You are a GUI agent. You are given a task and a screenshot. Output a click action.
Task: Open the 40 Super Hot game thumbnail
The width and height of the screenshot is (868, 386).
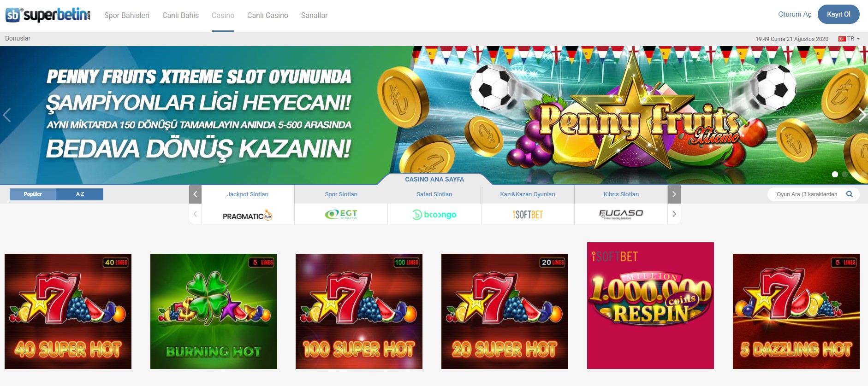coord(68,311)
